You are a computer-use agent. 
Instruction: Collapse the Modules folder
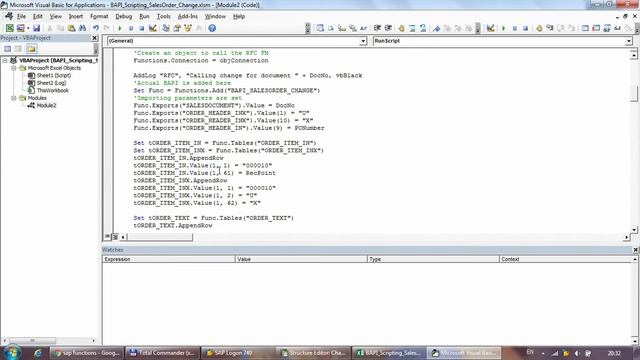[13, 98]
